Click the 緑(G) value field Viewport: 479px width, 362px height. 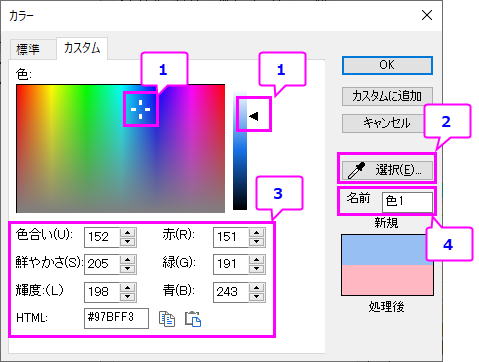click(231, 264)
